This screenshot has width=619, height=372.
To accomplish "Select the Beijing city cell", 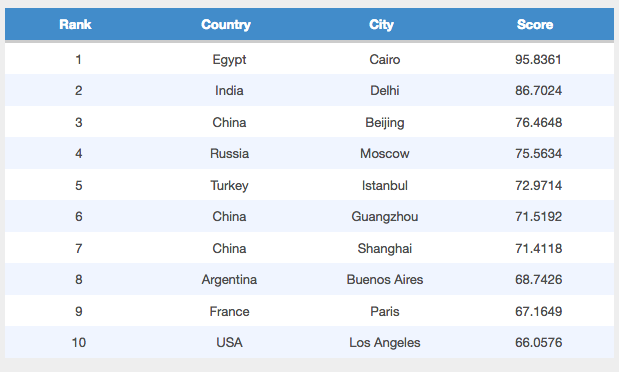I will (x=385, y=123).
